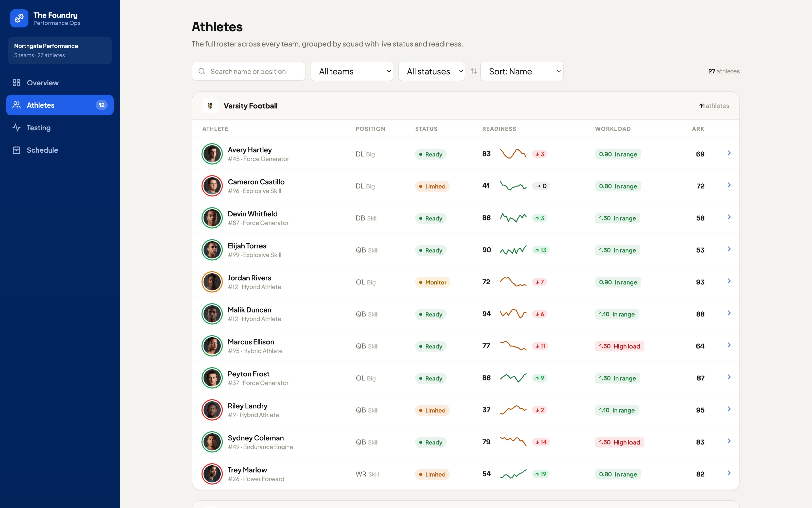
Task: Open the Sort: Name dropdown
Action: tap(522, 71)
